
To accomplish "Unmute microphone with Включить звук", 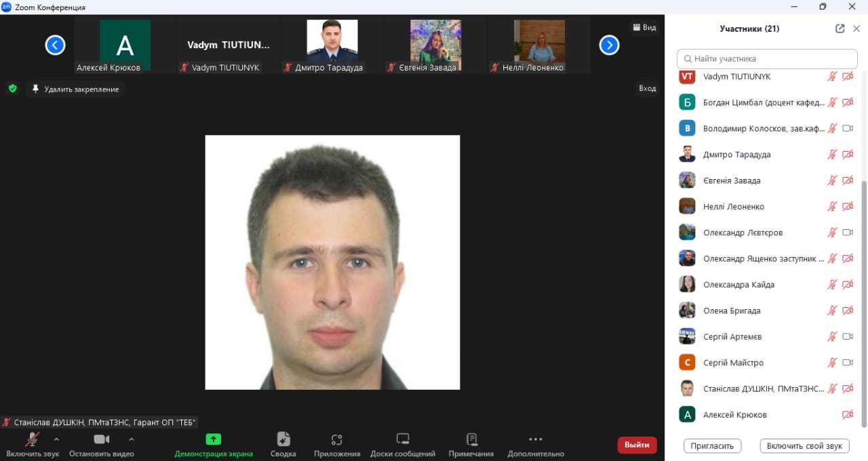I will tap(32, 444).
